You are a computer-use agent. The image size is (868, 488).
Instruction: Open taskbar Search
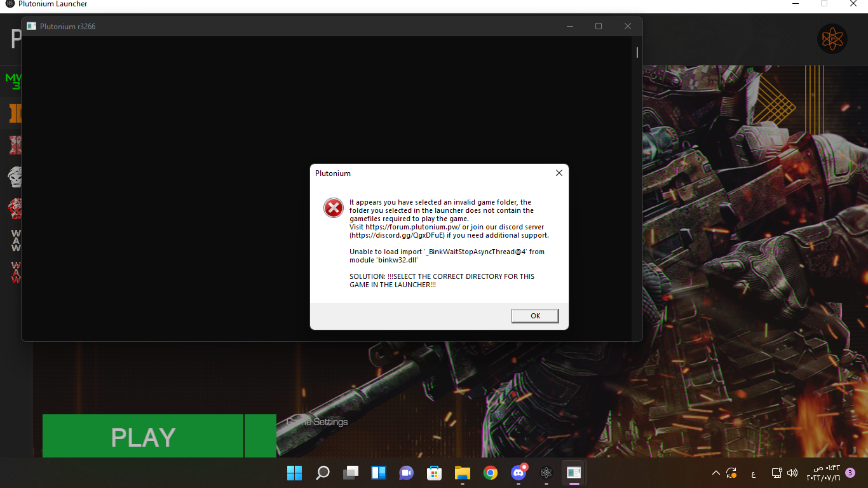coord(323,473)
